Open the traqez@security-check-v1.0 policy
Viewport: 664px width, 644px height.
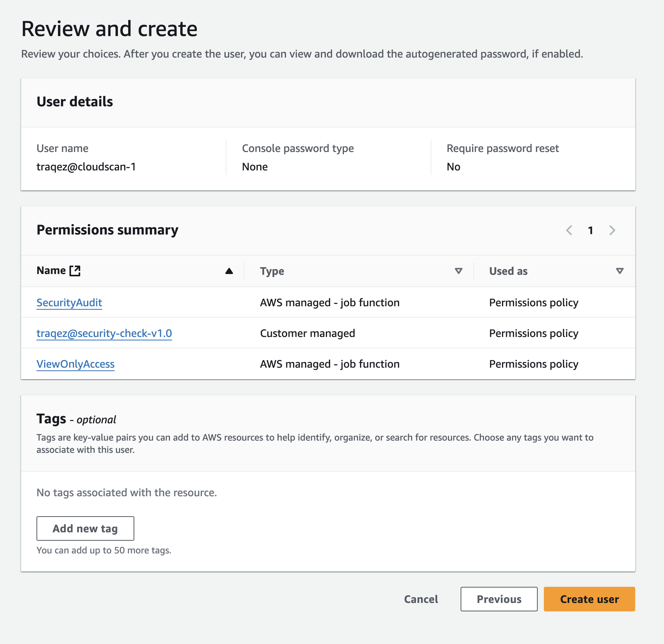click(x=104, y=333)
